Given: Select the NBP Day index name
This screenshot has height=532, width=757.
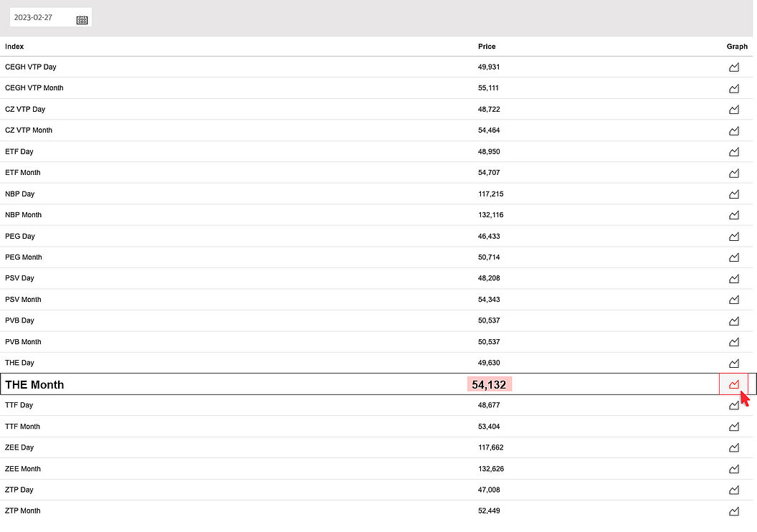Looking at the screenshot, I should (x=20, y=194).
